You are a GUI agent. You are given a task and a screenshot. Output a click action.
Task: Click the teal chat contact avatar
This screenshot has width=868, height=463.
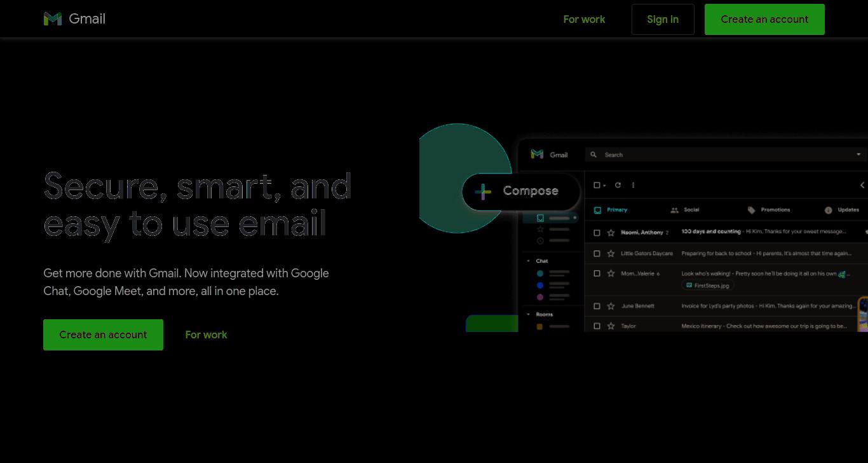click(x=540, y=273)
